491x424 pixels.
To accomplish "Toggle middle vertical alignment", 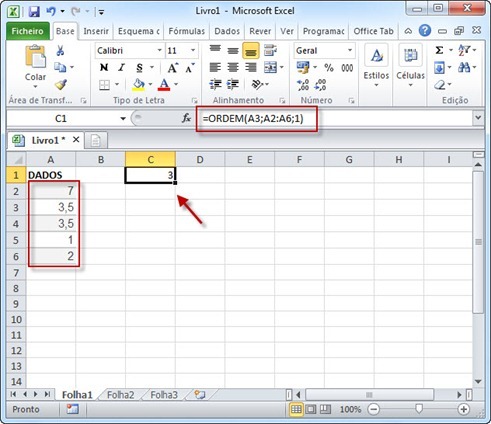I will [x=233, y=50].
